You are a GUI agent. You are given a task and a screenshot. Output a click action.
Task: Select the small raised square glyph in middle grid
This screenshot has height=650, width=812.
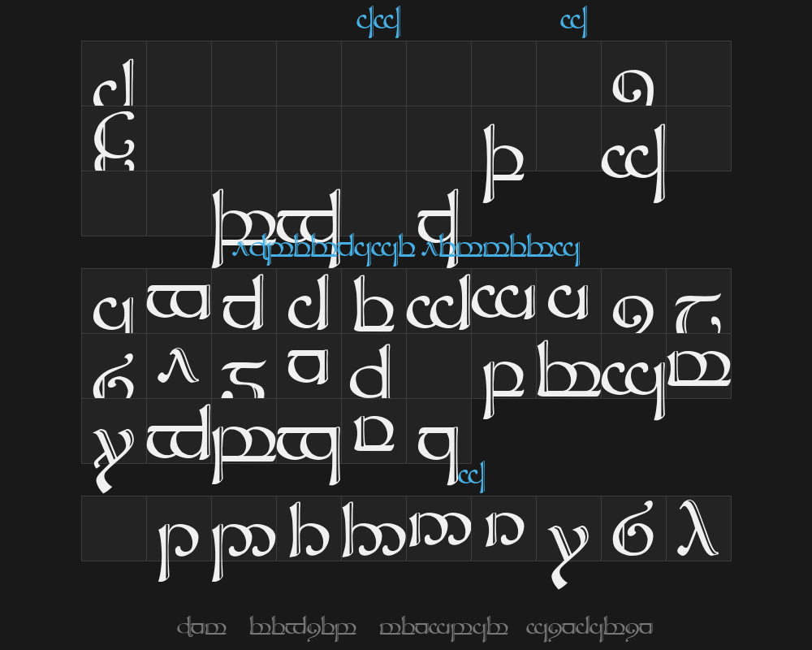pos(309,366)
